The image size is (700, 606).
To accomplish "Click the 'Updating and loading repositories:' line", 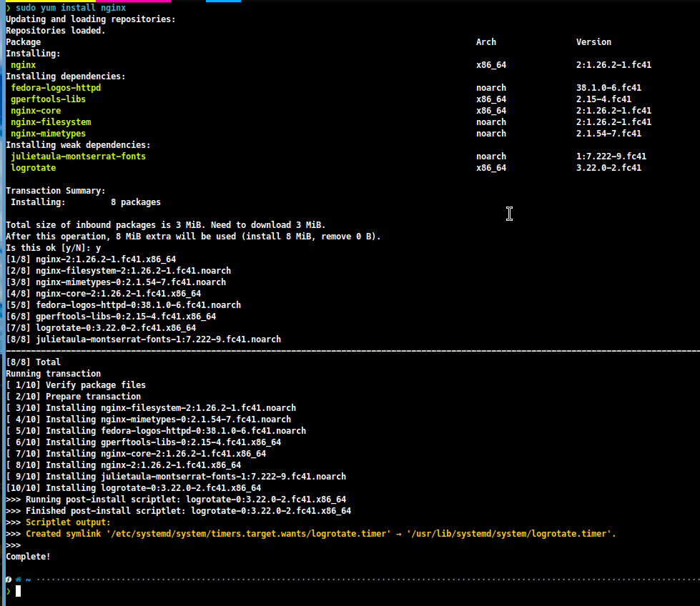I will pyautogui.click(x=91, y=19).
